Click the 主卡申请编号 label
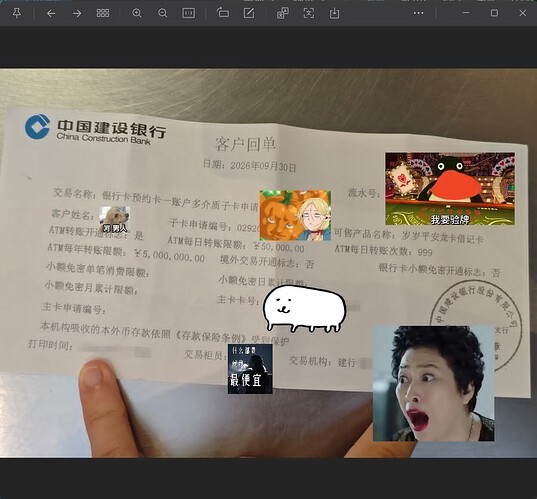Viewport: 537px width, 499px height. 73,308
